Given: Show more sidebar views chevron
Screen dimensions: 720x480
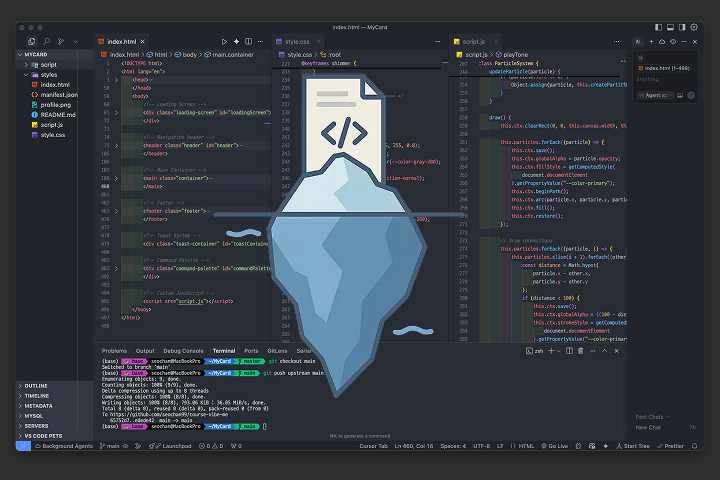Looking at the screenshot, I should pos(75,41).
